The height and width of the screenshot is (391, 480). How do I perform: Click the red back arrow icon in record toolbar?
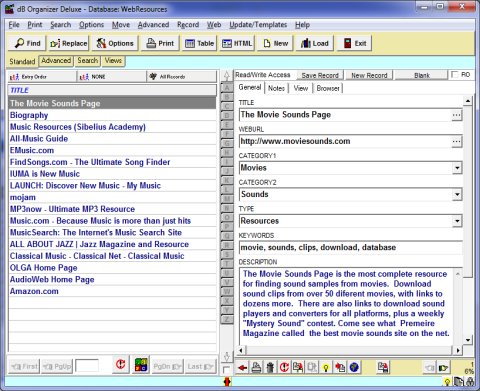pos(243,367)
